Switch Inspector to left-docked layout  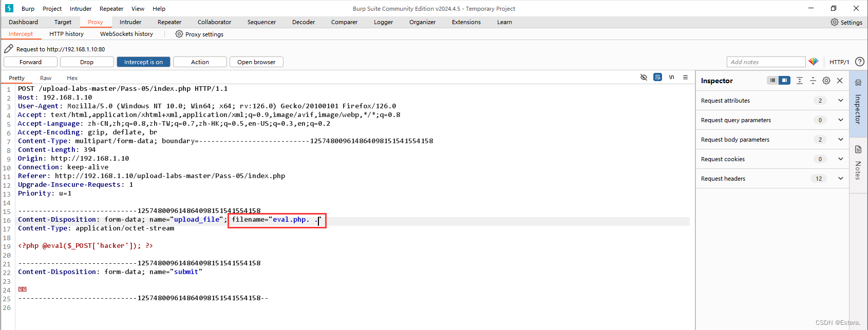tap(772, 81)
